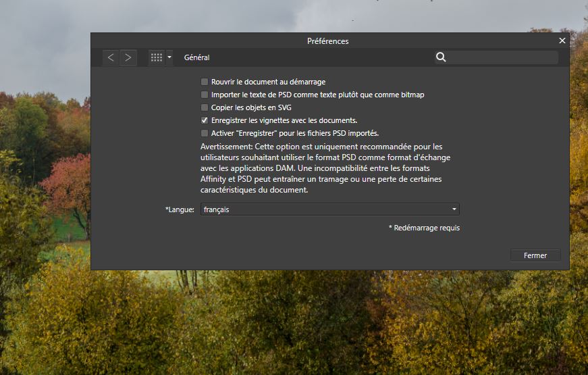Enable Importer le texte de PSD checkbox
Viewport: 588px width, 375px height.
click(x=205, y=95)
